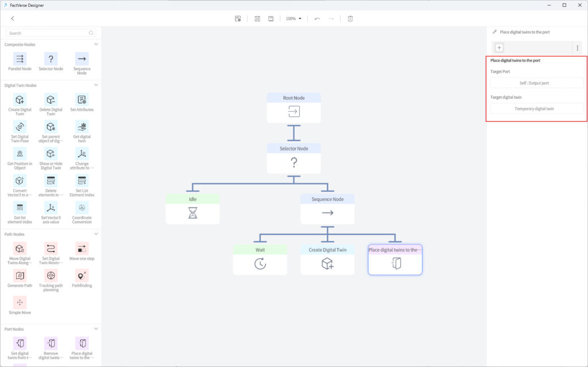Select the Set Digital Twin Moving icon
Screen dimensions: 588x367
51,249
